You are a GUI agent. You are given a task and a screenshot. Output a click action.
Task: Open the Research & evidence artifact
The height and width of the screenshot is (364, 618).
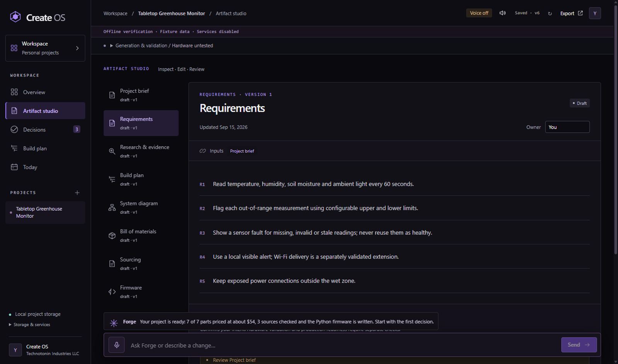pyautogui.click(x=141, y=151)
